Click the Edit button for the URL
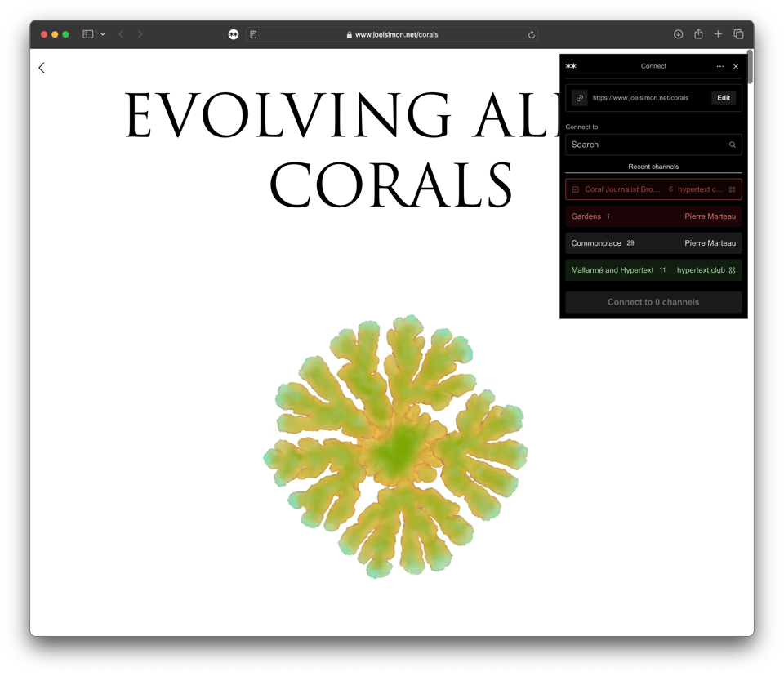Image resolution: width=784 pixels, height=676 pixels. pos(724,98)
